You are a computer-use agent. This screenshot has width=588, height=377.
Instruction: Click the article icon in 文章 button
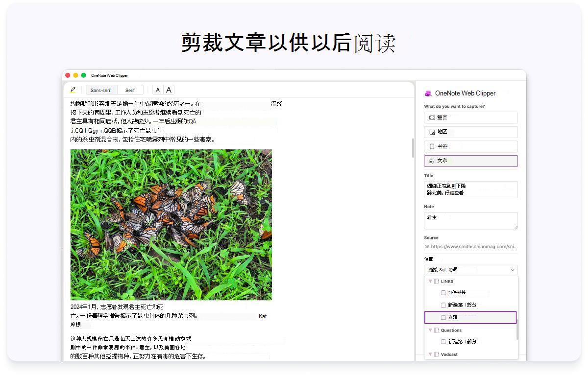coord(431,161)
